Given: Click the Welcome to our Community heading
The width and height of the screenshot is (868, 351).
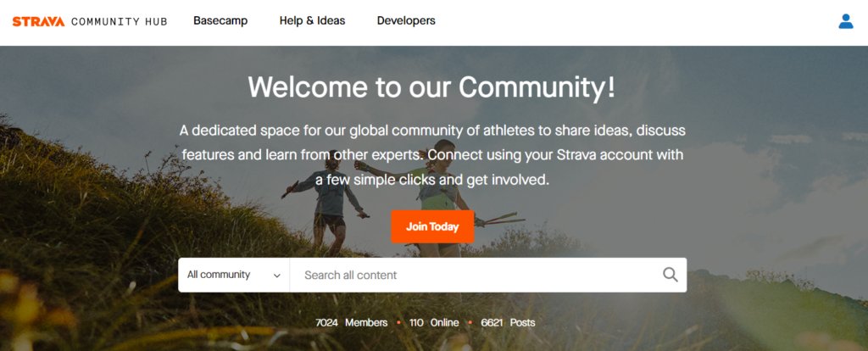Looking at the screenshot, I should [431, 87].
